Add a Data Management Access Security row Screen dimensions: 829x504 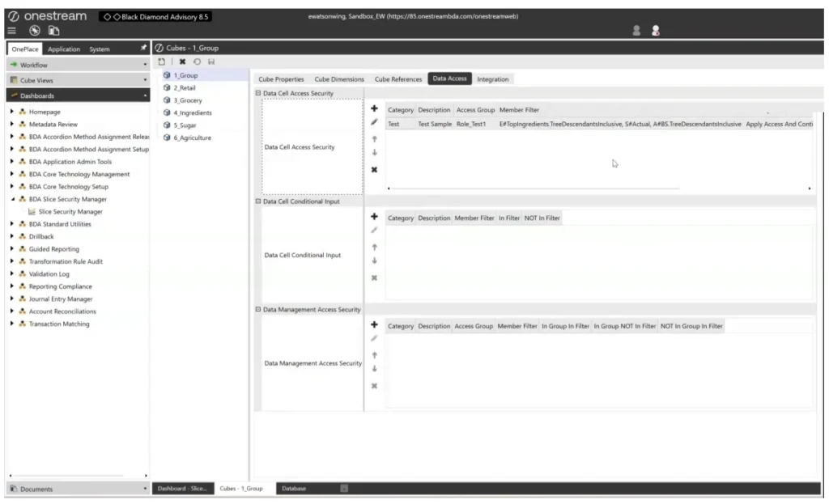(x=374, y=325)
